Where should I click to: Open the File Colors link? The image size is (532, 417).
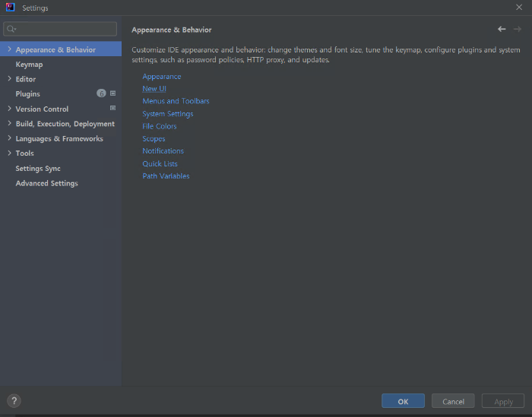tap(160, 126)
